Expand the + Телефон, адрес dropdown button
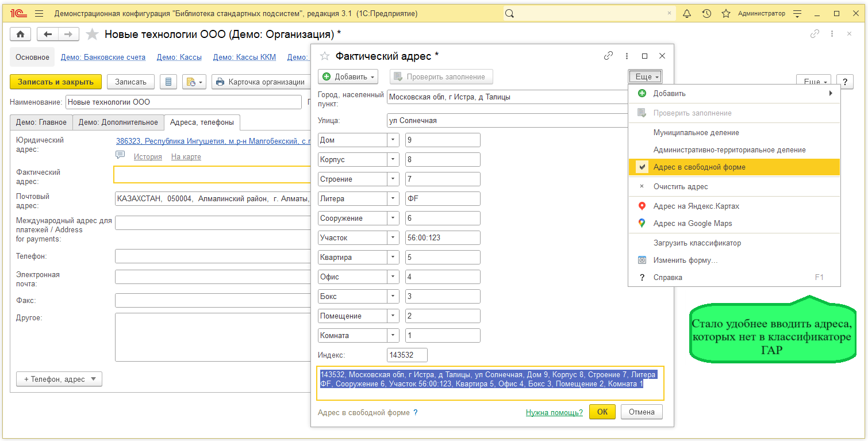This screenshot has height=441, width=868. point(59,379)
